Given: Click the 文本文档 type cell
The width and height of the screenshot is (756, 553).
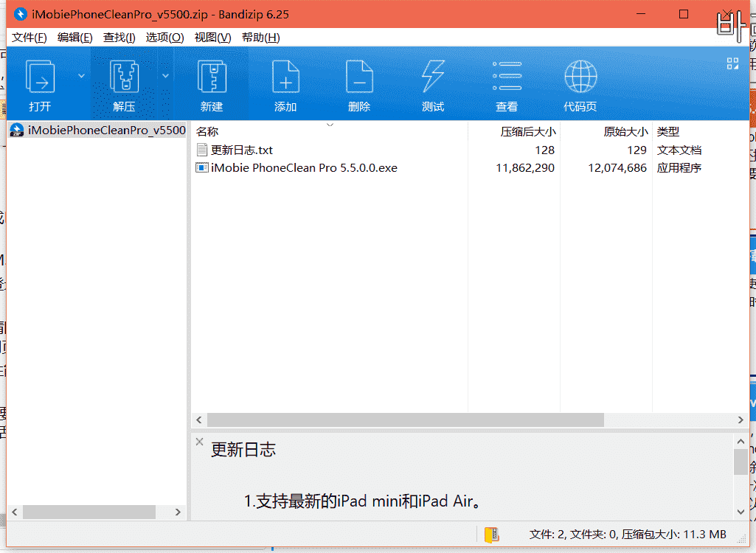Looking at the screenshot, I should (679, 150).
